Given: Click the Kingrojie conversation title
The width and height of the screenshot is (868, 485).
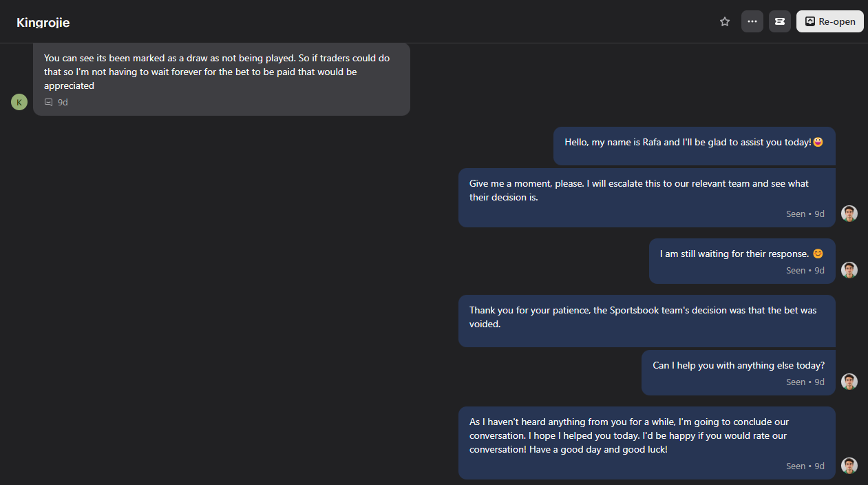Looking at the screenshot, I should click(x=43, y=23).
